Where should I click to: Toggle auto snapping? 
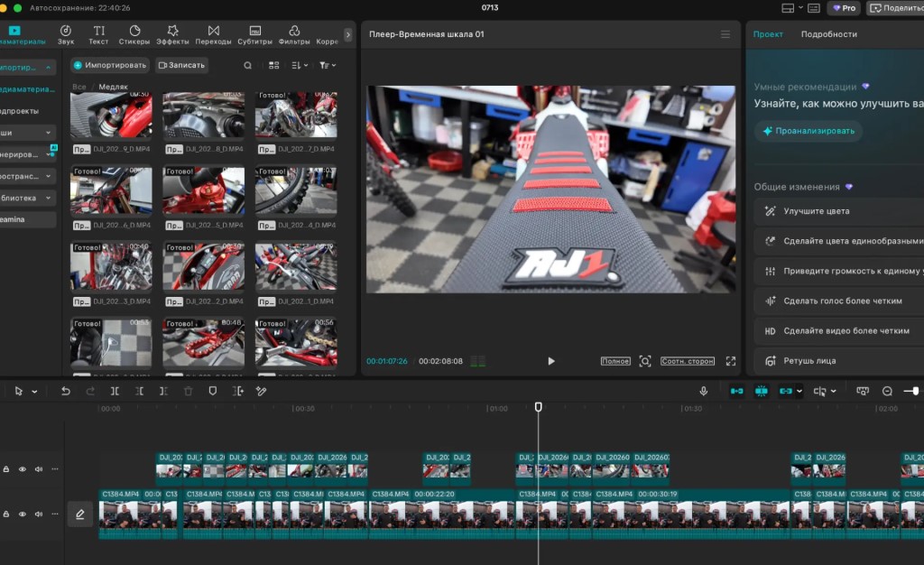pyautogui.click(x=762, y=391)
